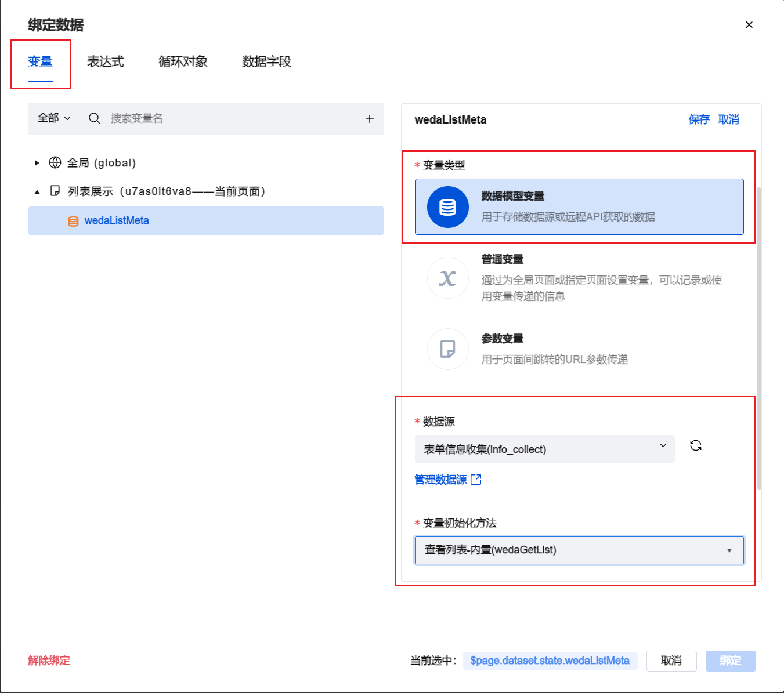The height and width of the screenshot is (693, 784).
Task: Confirm with the 绑定 button
Action: [x=731, y=661]
